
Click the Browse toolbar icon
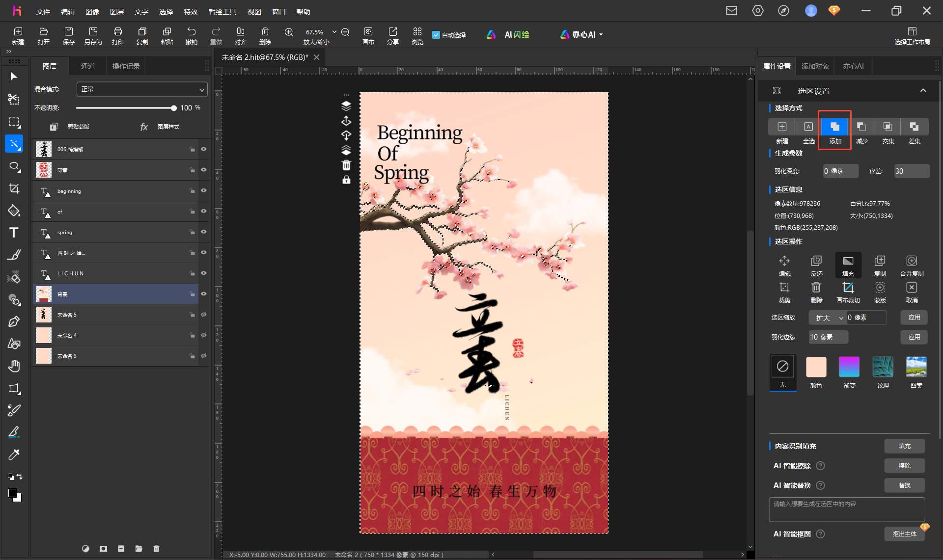point(417,36)
